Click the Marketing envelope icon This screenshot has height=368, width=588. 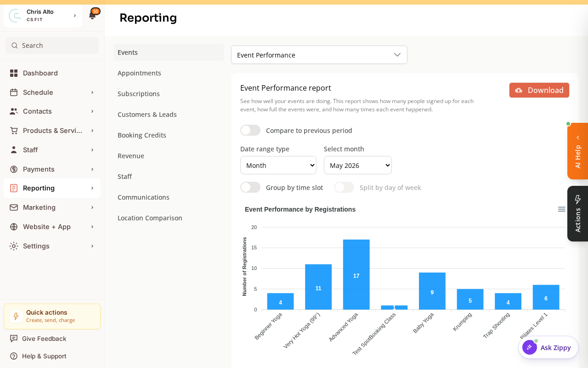coord(14,207)
